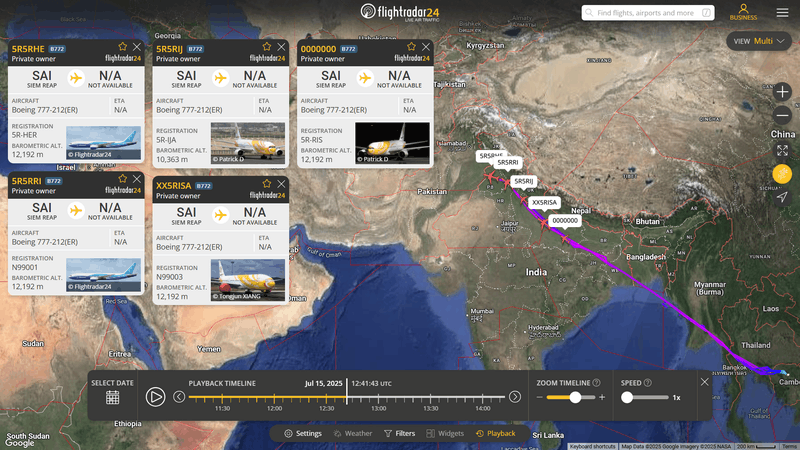The image size is (800, 450).
Task: Favorite the 5R5RRI flight card star
Action: tap(122, 179)
